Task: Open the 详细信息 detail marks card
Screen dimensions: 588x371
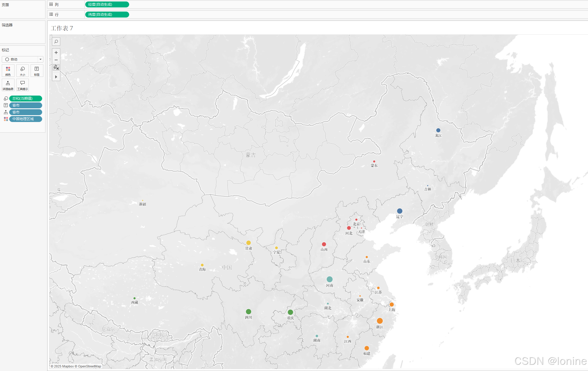Action: coord(8,85)
